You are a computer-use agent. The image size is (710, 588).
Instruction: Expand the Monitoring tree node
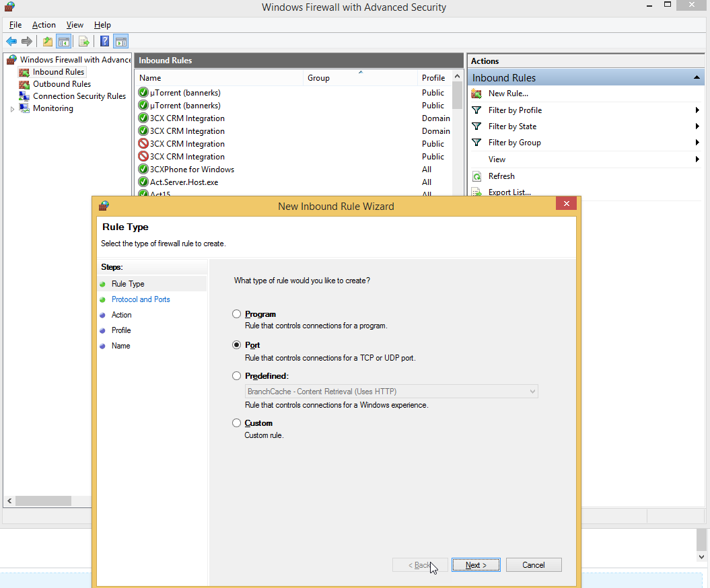[x=12, y=108]
